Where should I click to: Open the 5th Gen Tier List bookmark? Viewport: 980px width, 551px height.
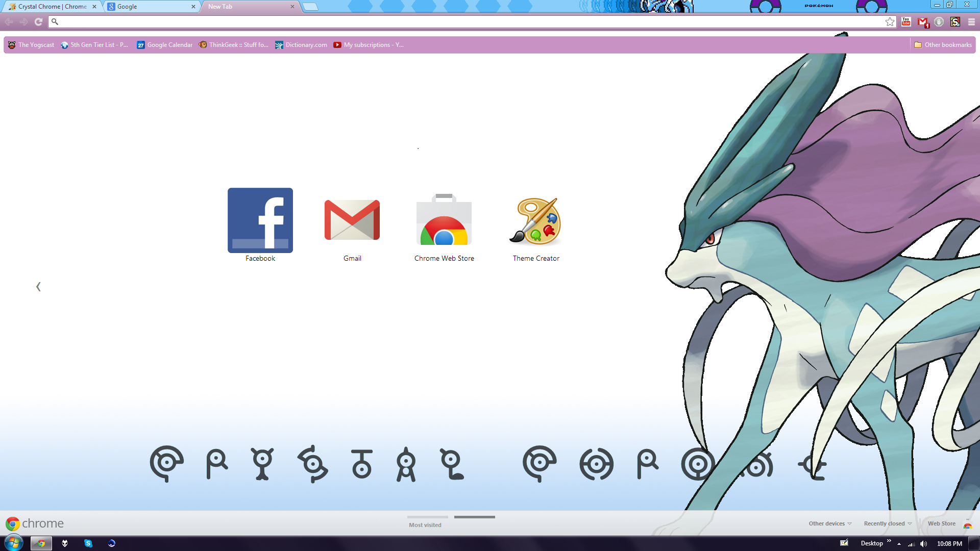(x=94, y=45)
